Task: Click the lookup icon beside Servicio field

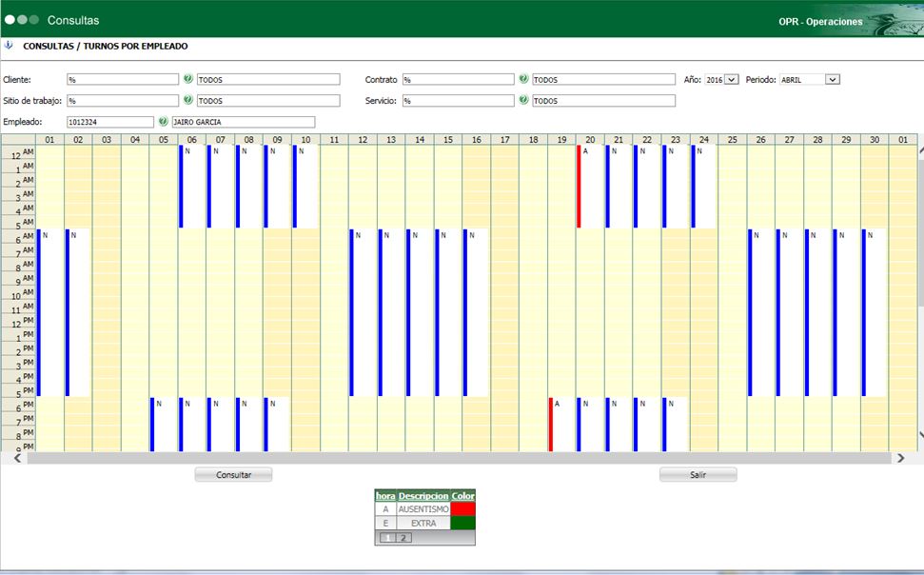Action: coord(523,100)
